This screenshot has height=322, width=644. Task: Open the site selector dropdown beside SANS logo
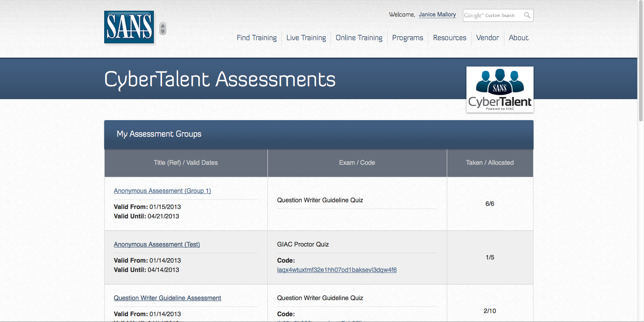coord(163,29)
